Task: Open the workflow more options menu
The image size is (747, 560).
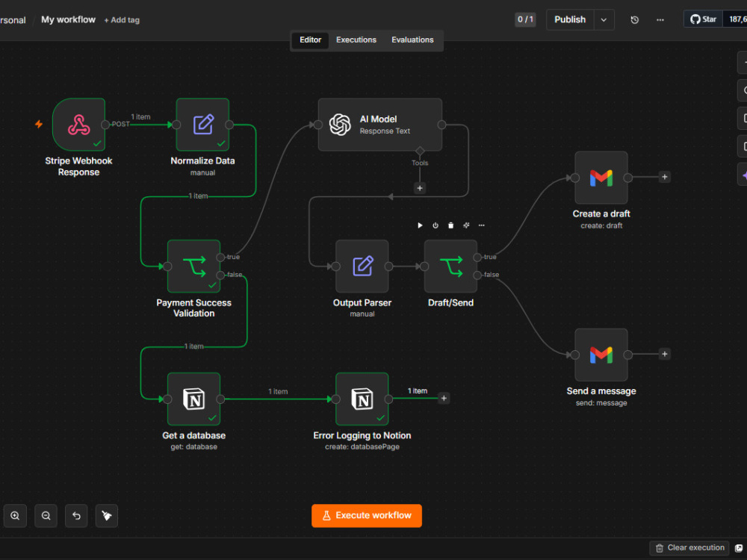Action: pyautogui.click(x=660, y=20)
